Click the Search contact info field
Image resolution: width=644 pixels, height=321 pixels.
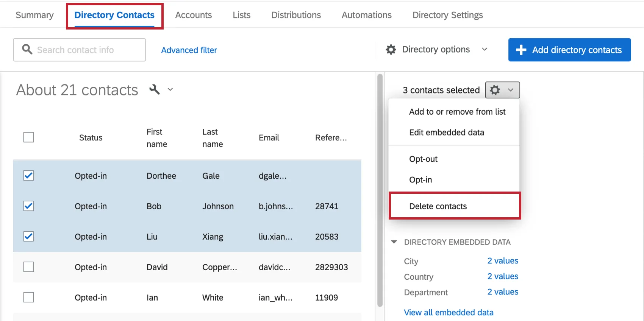click(x=87, y=50)
